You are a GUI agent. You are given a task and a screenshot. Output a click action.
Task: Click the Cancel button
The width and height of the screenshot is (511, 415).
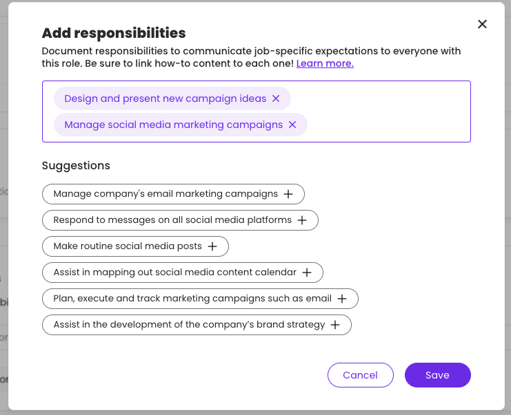(360, 375)
